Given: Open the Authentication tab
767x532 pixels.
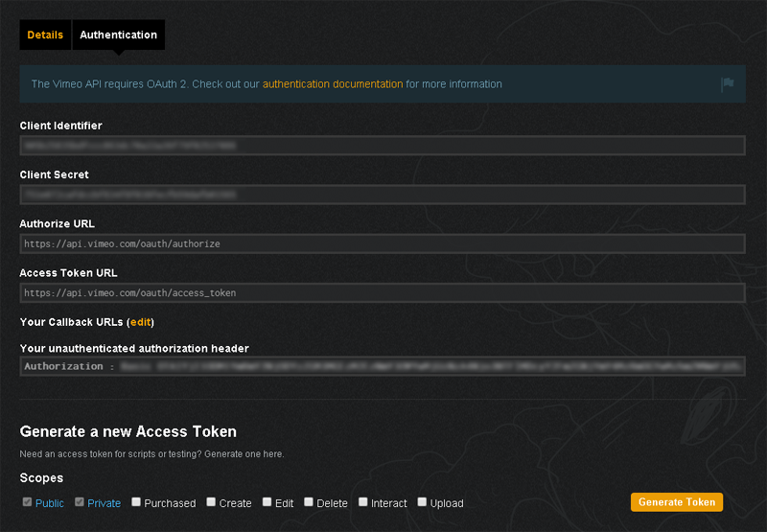Looking at the screenshot, I should tap(118, 35).
